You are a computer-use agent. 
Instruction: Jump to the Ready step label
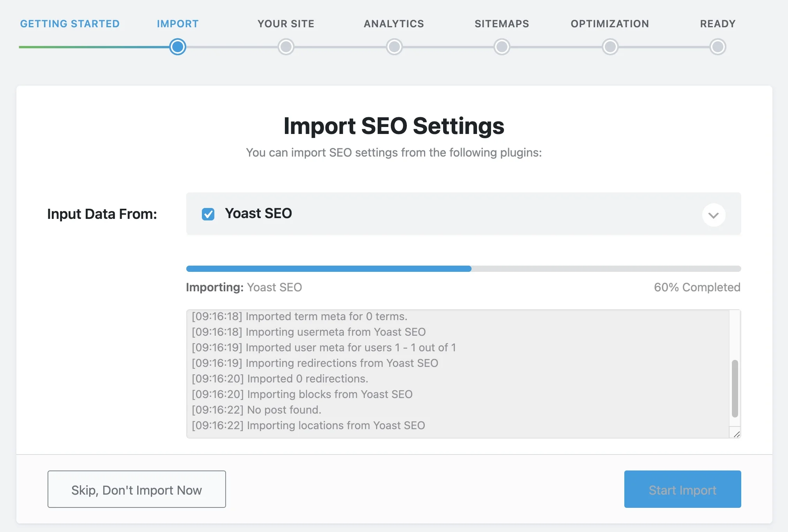(x=718, y=24)
